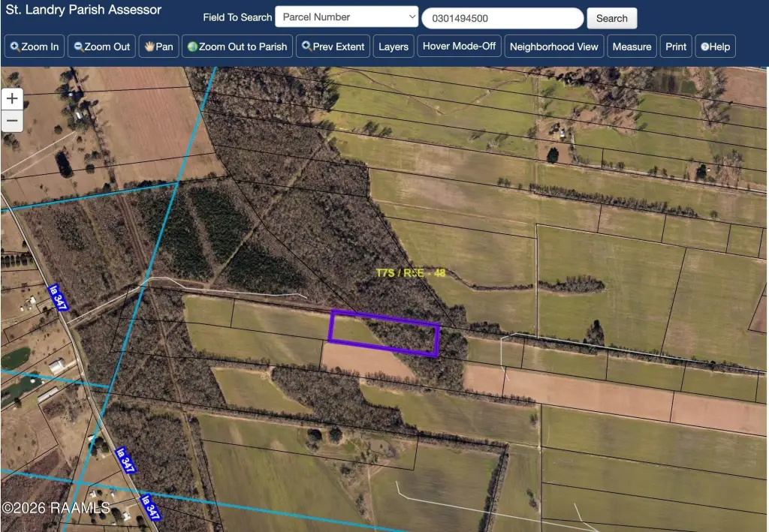
Task: Click the Print button
Action: tap(676, 47)
